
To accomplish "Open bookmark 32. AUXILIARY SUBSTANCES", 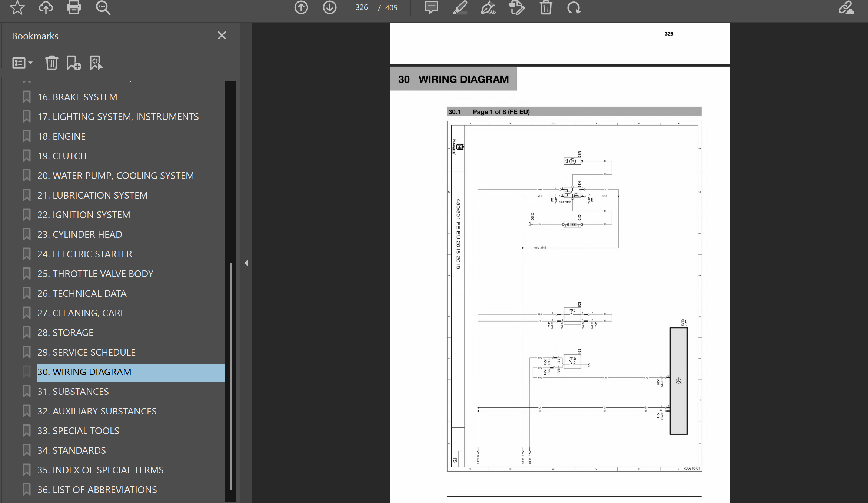I will pyautogui.click(x=97, y=411).
